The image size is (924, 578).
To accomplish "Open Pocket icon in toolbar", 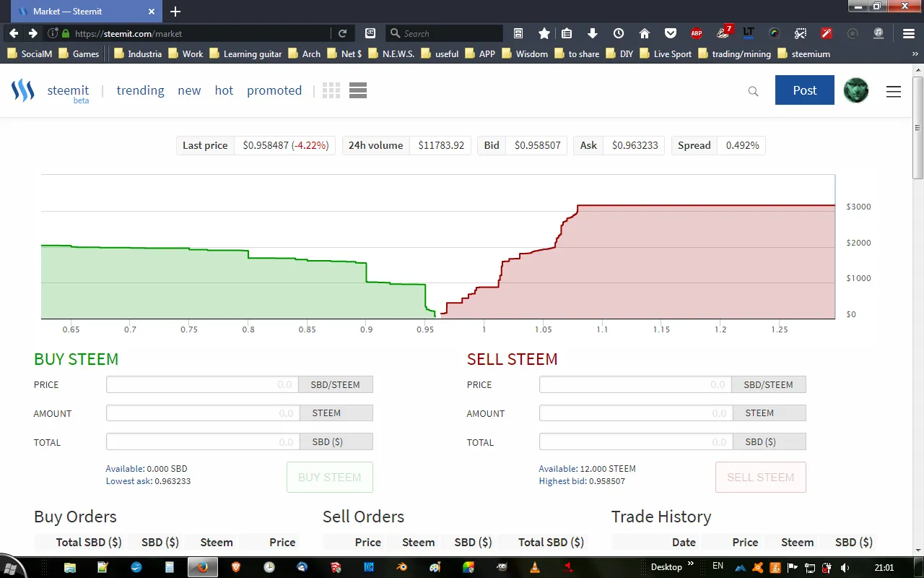I will tap(671, 33).
